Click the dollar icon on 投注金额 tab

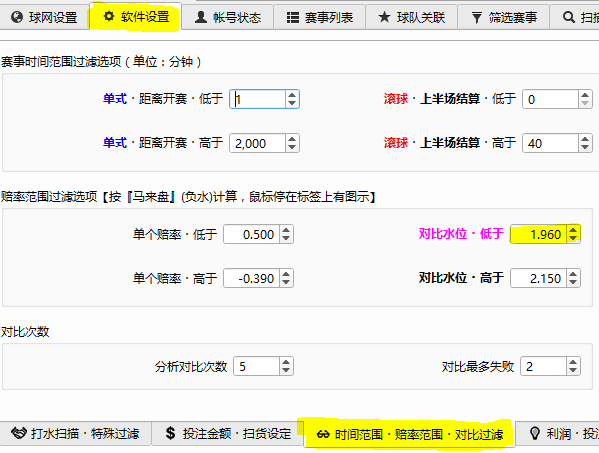(x=170, y=433)
